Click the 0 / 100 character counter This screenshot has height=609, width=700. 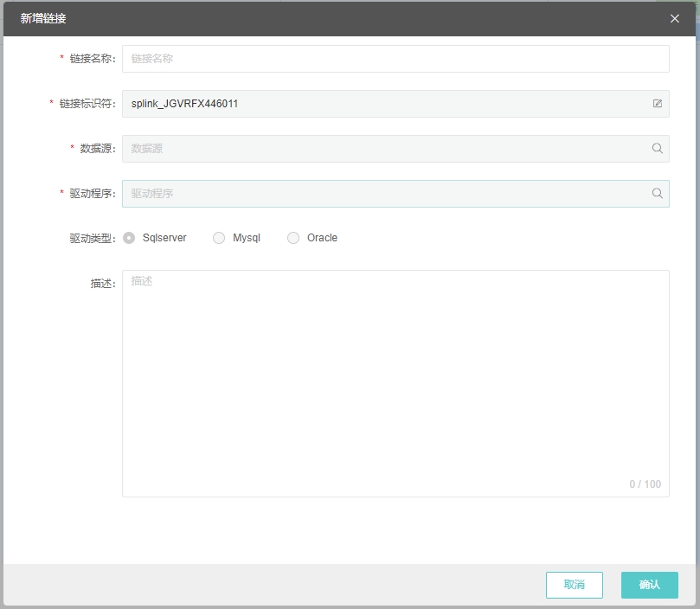pyautogui.click(x=645, y=484)
